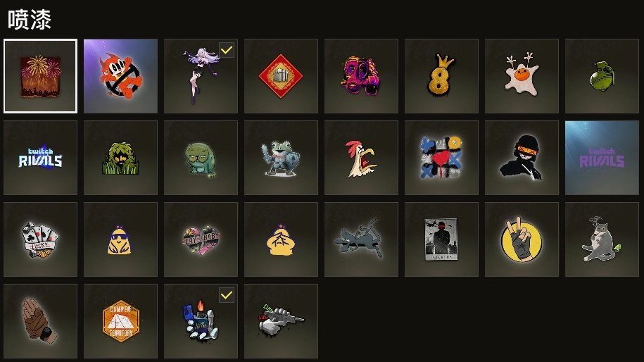Select the blue Twitch Rivals logo spray
Screen dimensions: 644x362
[x=40, y=158]
